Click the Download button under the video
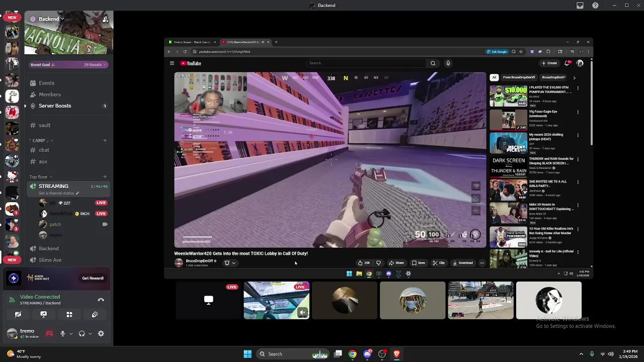This screenshot has width=644, height=362. 462,263
